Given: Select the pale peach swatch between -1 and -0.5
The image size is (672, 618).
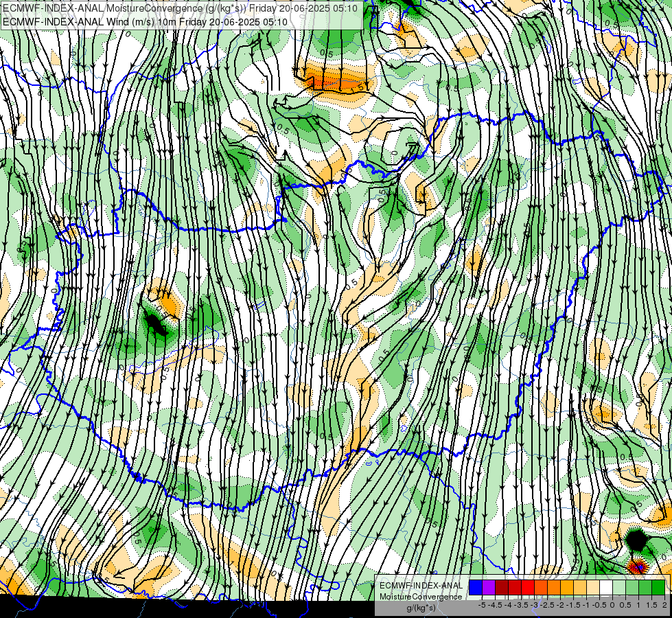Looking at the screenshot, I should [593, 588].
